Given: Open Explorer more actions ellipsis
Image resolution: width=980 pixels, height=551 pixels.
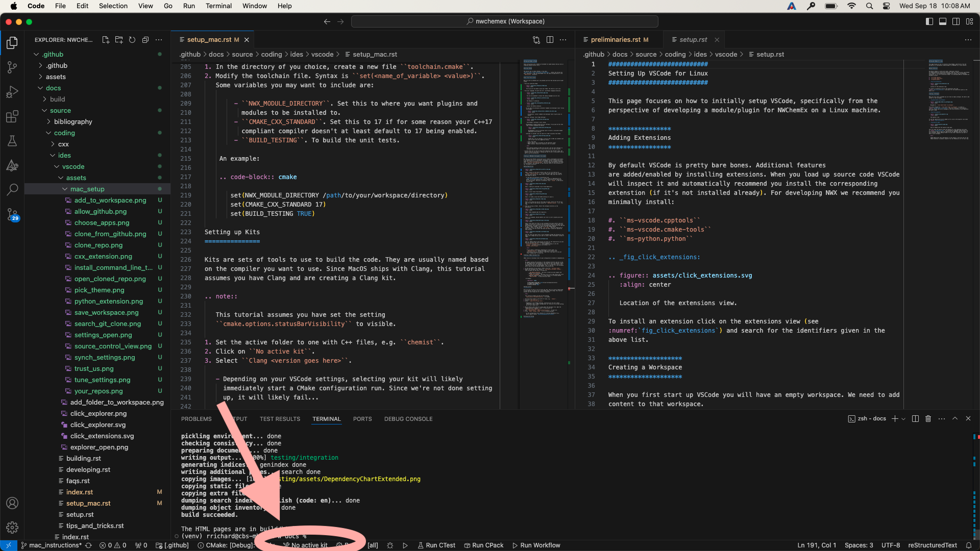Looking at the screenshot, I should pos(159,40).
